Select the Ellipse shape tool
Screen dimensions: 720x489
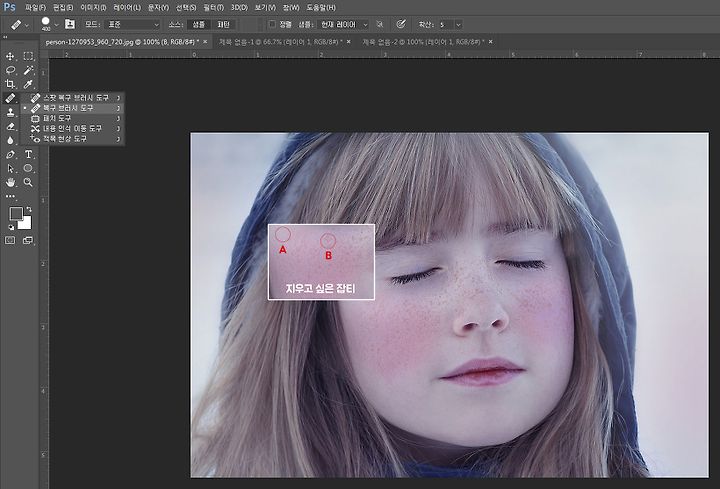point(28,169)
